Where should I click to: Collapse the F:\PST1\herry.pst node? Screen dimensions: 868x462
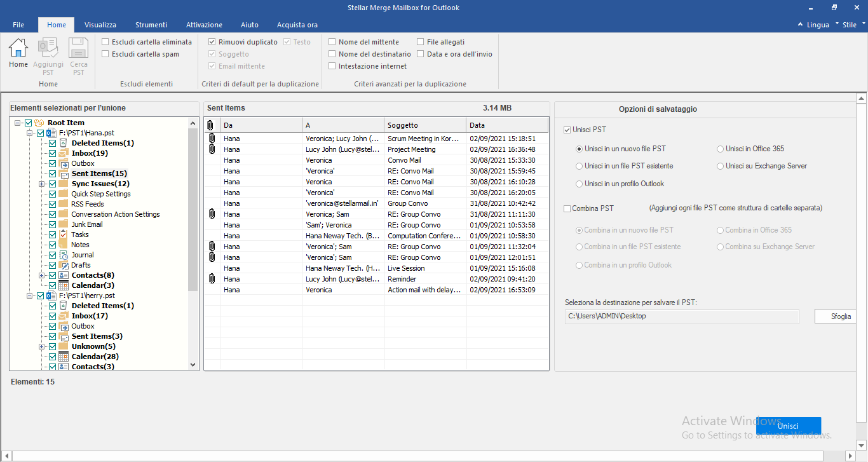click(x=30, y=296)
